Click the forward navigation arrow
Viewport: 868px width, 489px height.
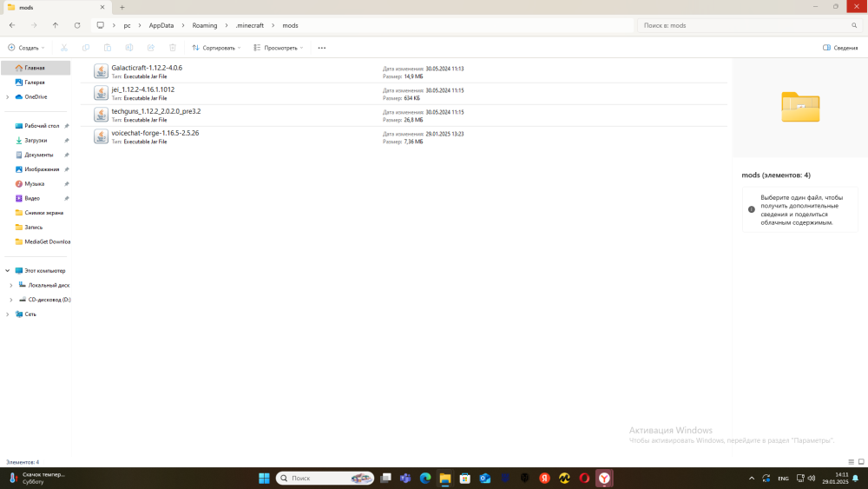click(34, 25)
